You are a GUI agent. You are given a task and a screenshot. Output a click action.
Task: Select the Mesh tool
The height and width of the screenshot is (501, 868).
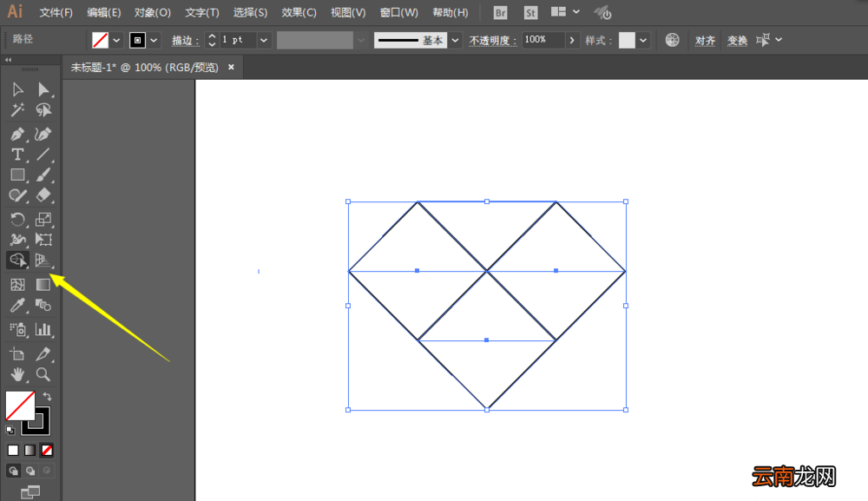click(x=17, y=285)
